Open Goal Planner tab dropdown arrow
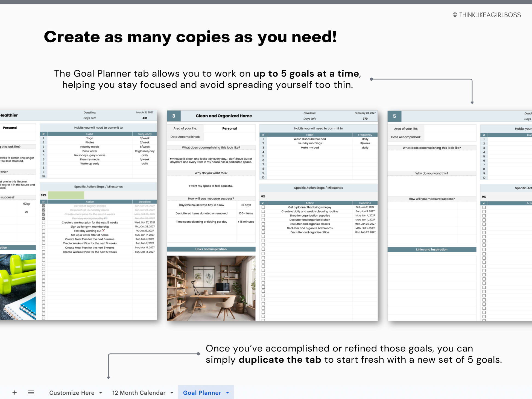Image resolution: width=532 pixels, height=399 pixels. tap(228, 393)
